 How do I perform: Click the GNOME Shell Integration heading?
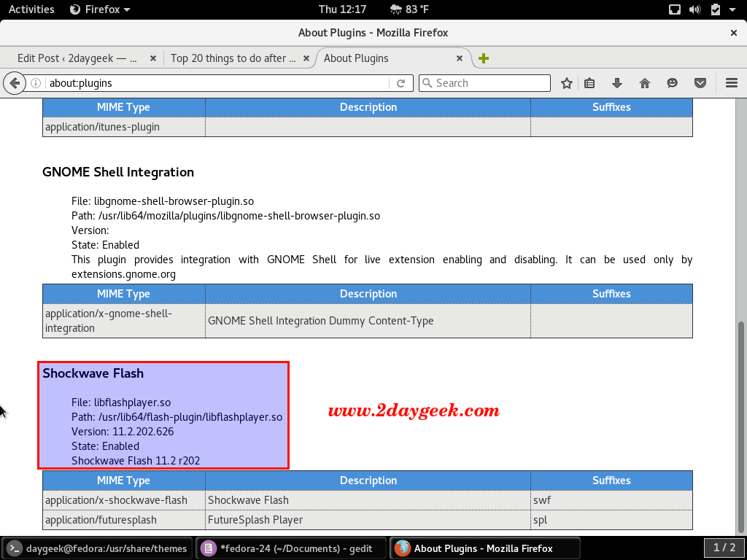(118, 172)
